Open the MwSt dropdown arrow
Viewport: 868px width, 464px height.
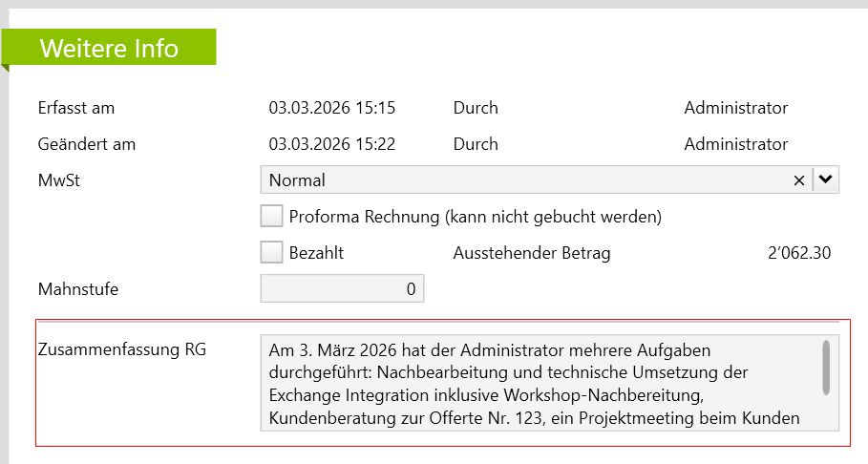click(826, 179)
